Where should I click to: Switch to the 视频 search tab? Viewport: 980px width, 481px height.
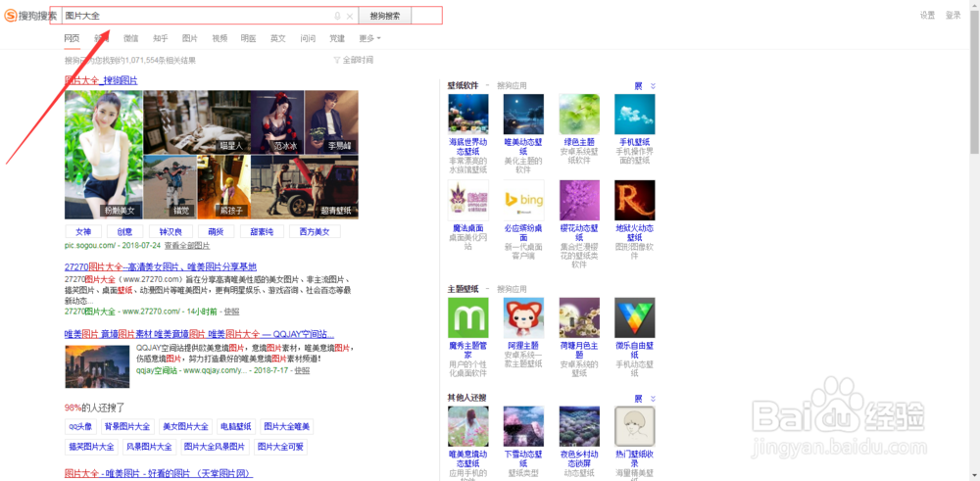pos(220,38)
